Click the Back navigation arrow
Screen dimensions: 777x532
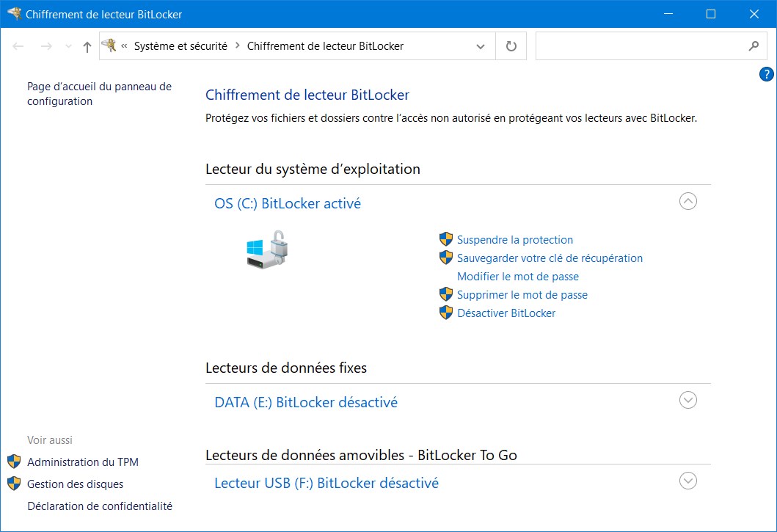pyautogui.click(x=18, y=46)
